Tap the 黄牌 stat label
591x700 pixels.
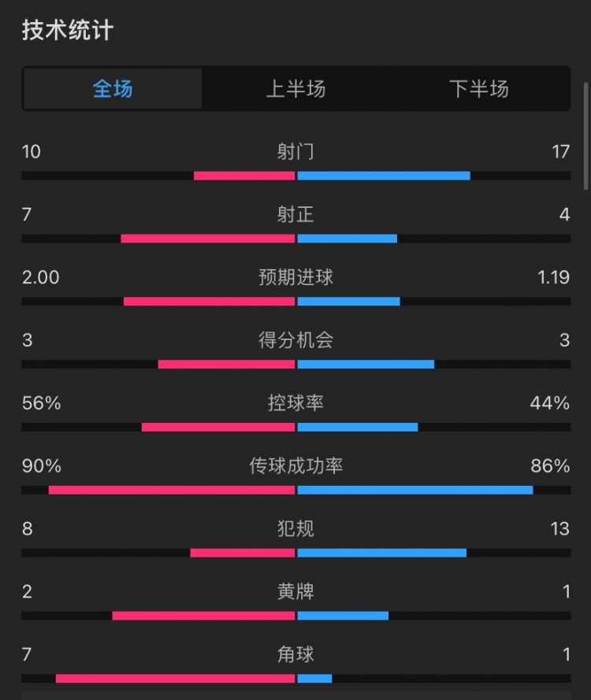click(295, 591)
